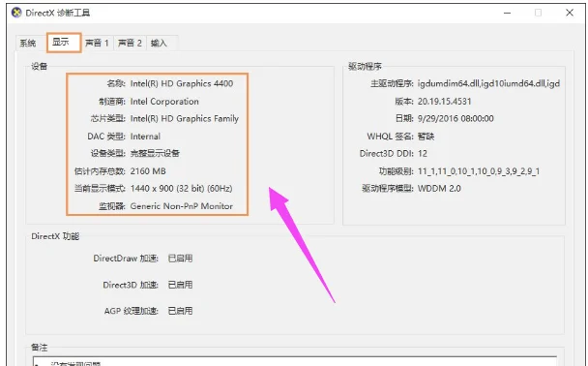Click the 名称 field label
The height and width of the screenshot is (366, 588).
click(116, 83)
